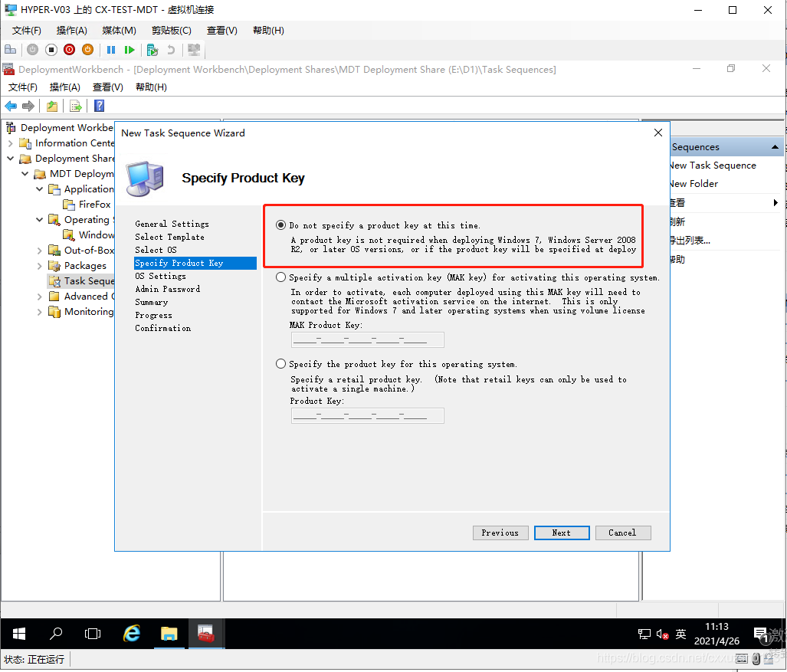Select FireFox application in tree
The image size is (787, 672).
[94, 205]
